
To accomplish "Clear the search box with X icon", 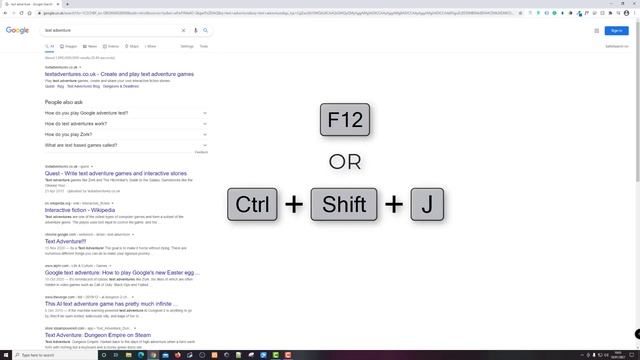I will tap(183, 30).
